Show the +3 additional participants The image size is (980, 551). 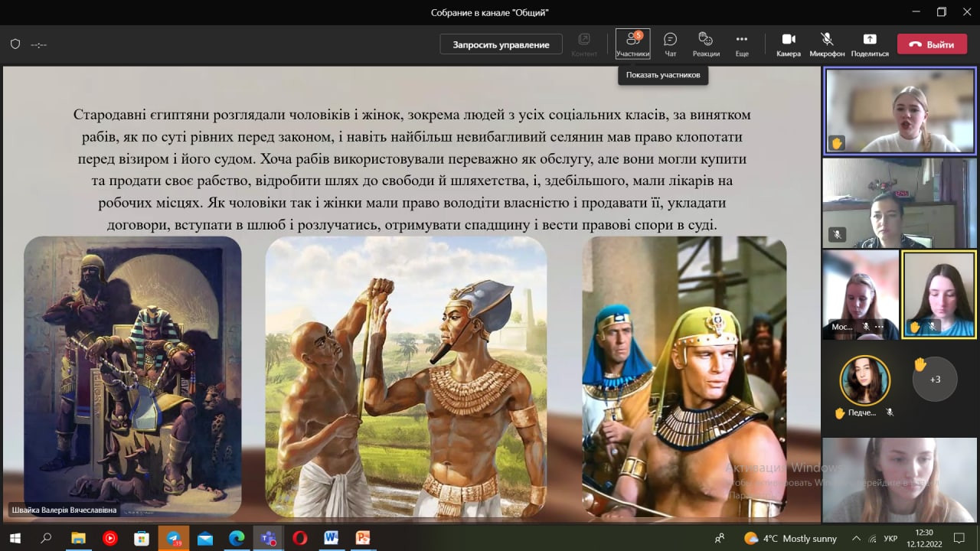[935, 379]
